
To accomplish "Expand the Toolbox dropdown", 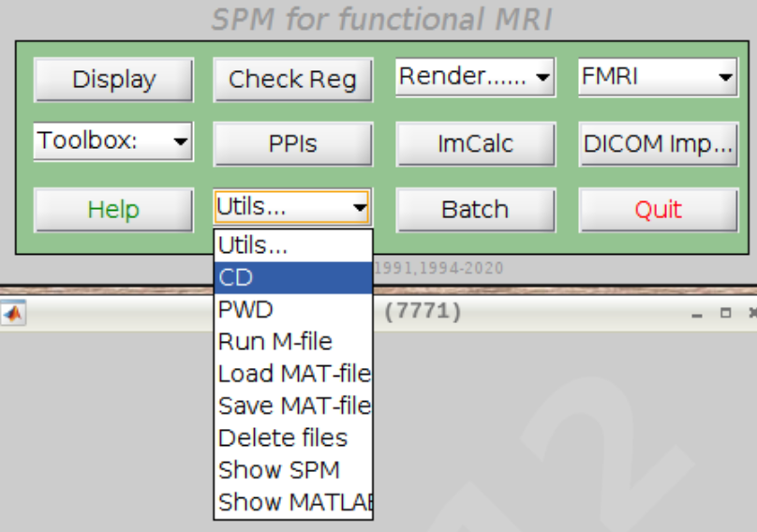I will 113,141.
